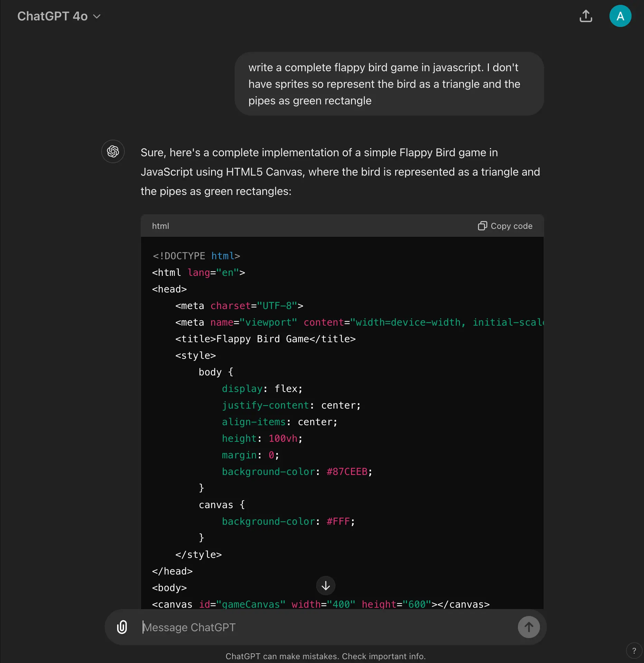644x663 pixels.
Task: Click the Flappy Bird Game title line
Action: [x=265, y=339]
